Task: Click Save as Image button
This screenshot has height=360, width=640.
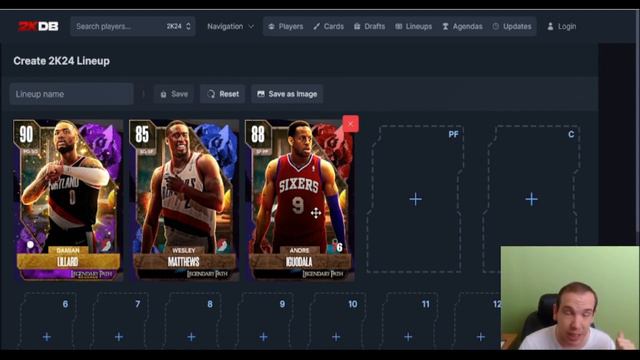Action: tap(287, 94)
